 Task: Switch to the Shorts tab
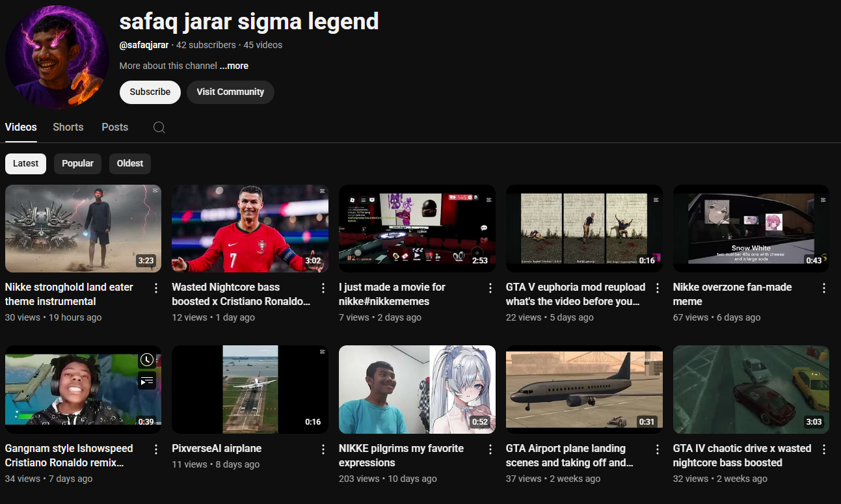68,127
